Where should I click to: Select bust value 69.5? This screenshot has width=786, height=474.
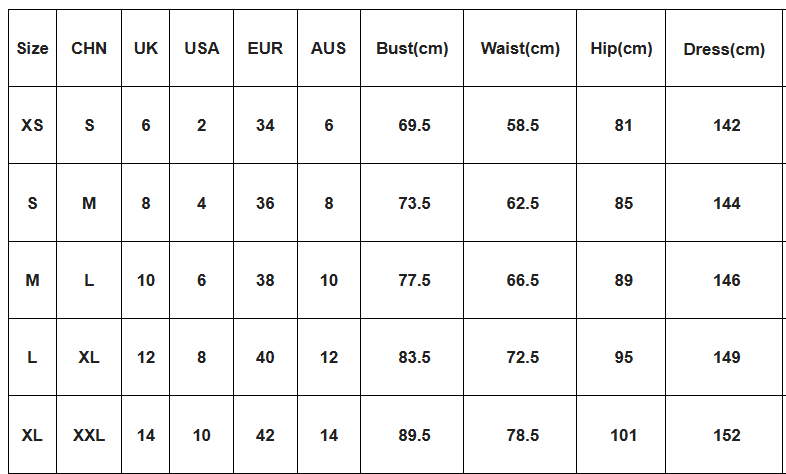pyautogui.click(x=414, y=125)
